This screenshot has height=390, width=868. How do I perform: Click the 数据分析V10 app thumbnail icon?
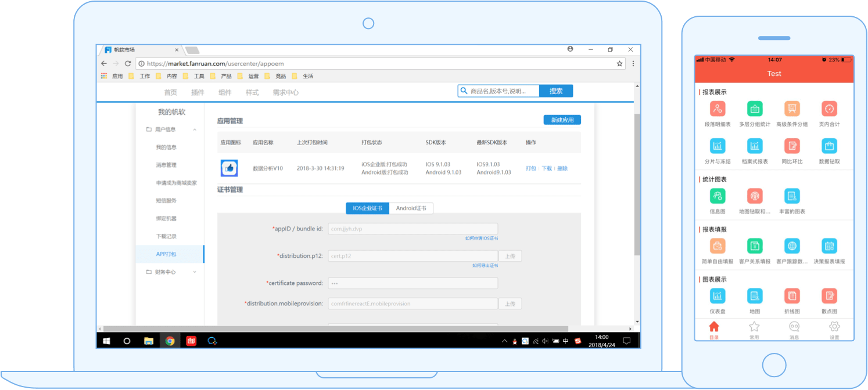click(229, 168)
